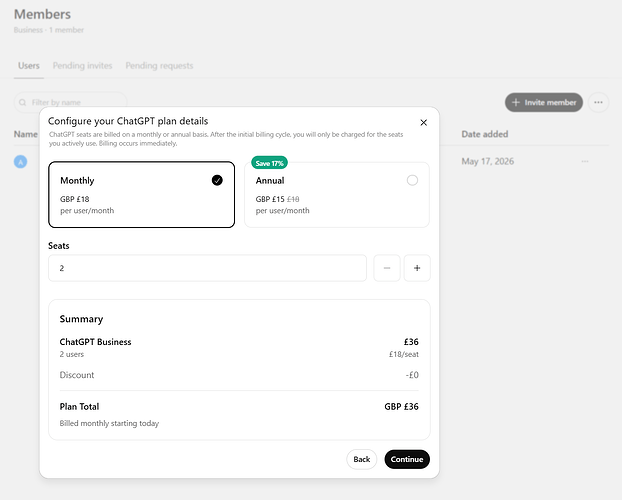Click the Summary heading
Viewport: 622px width, 500px height.
[x=81, y=319]
